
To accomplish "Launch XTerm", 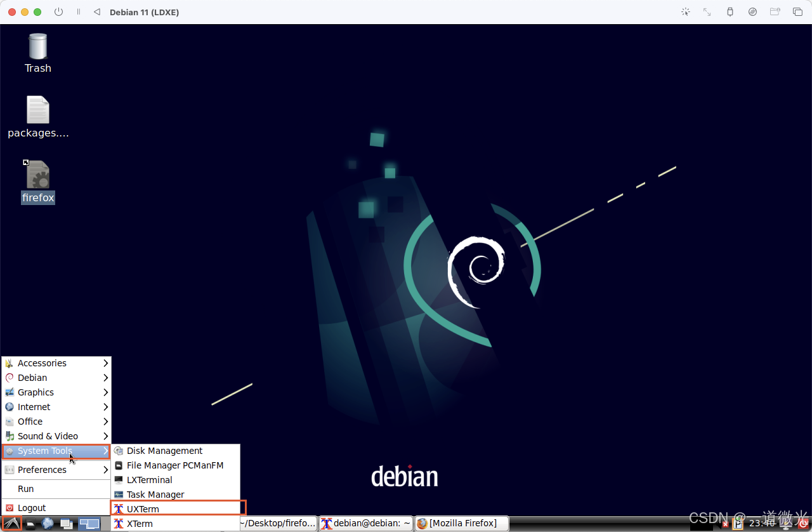I will pos(176,524).
